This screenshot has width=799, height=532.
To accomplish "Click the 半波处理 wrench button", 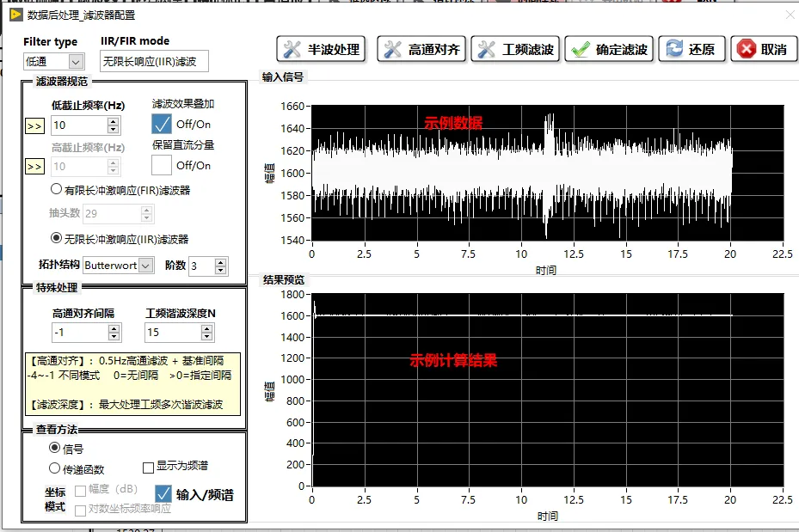I will click(321, 49).
